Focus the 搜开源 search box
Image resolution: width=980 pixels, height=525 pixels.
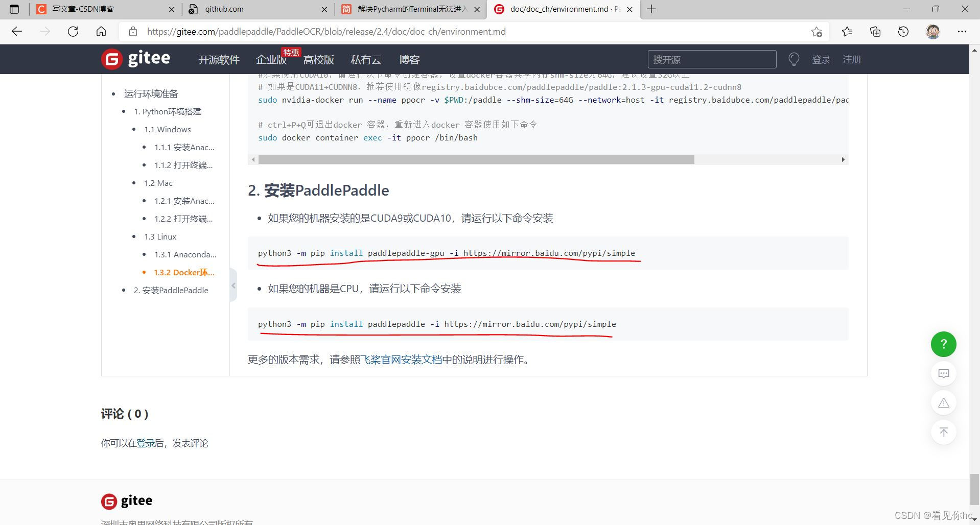click(x=712, y=59)
